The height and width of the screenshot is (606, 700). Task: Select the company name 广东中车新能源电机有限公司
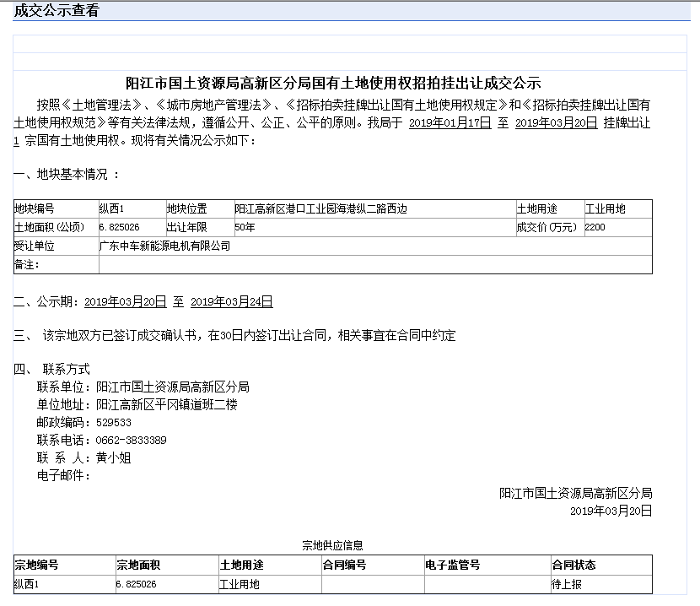point(164,246)
